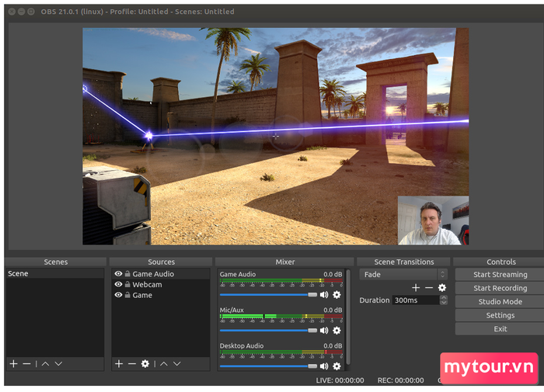Image resolution: width=544 pixels, height=392 pixels.
Task: Toggle the lock on the Game source
Action: [127, 295]
